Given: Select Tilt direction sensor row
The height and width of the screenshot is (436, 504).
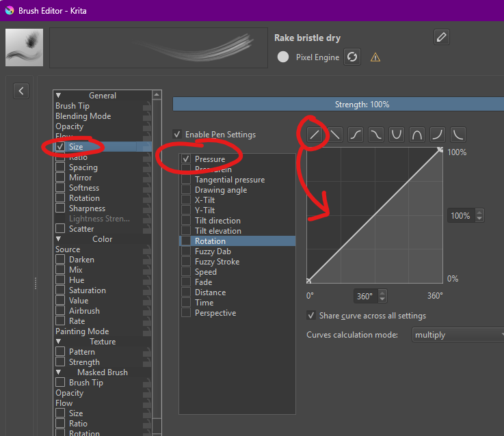Looking at the screenshot, I should click(237, 221).
